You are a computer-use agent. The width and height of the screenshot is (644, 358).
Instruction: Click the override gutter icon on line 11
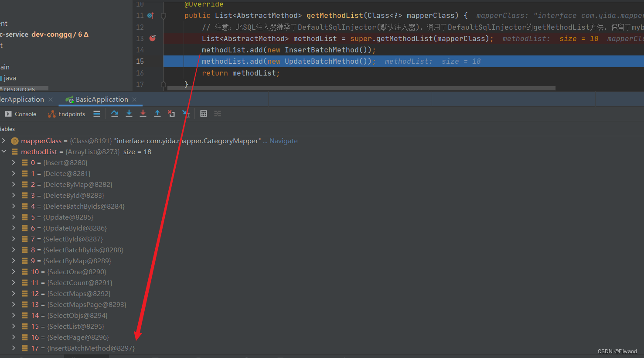[x=150, y=15]
